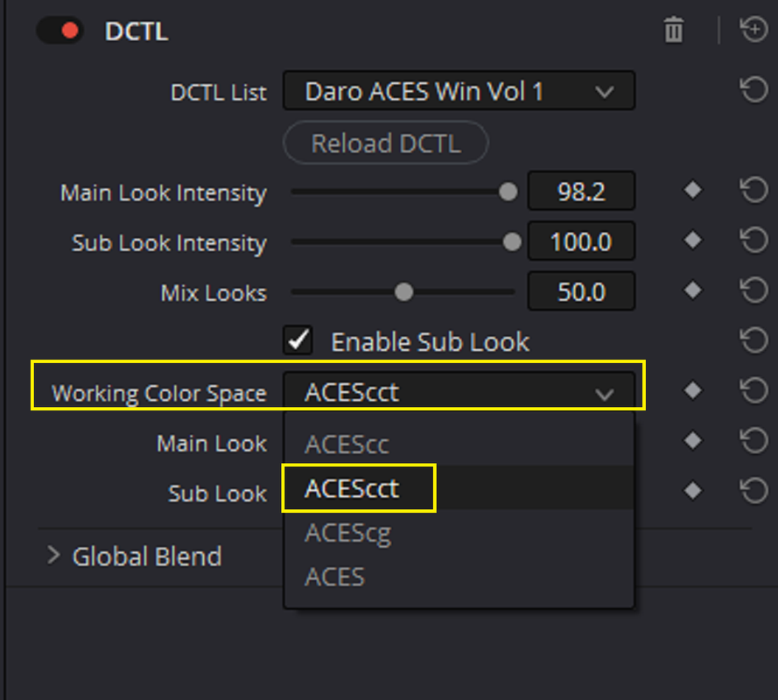Reset the DCTL List setting

click(x=753, y=90)
